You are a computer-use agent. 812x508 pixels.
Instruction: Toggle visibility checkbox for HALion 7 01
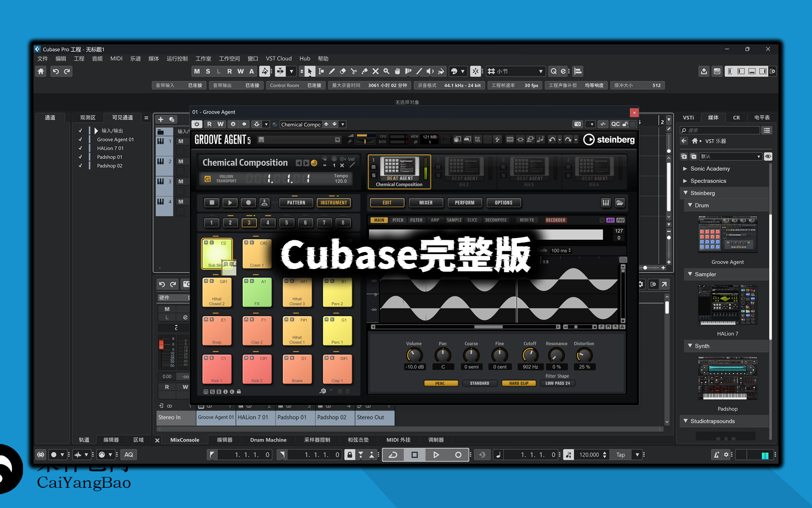coord(80,148)
